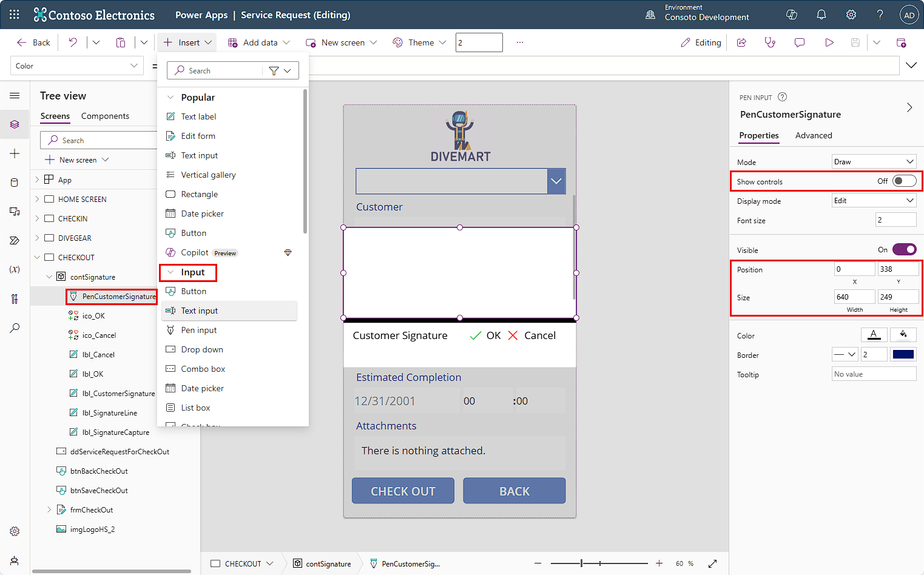This screenshot has height=575, width=924.
Task: Click the Insert plus icon in left rail
Action: pyautogui.click(x=15, y=153)
